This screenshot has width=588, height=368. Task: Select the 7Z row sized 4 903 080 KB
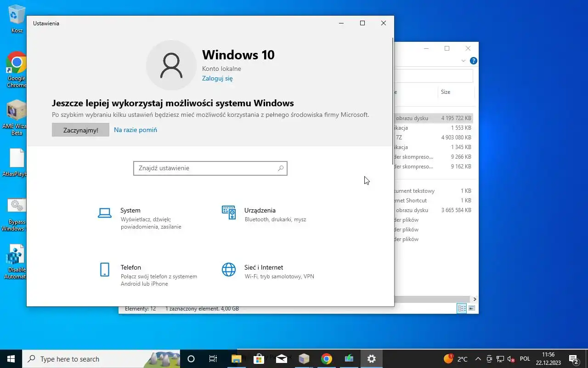(x=434, y=138)
